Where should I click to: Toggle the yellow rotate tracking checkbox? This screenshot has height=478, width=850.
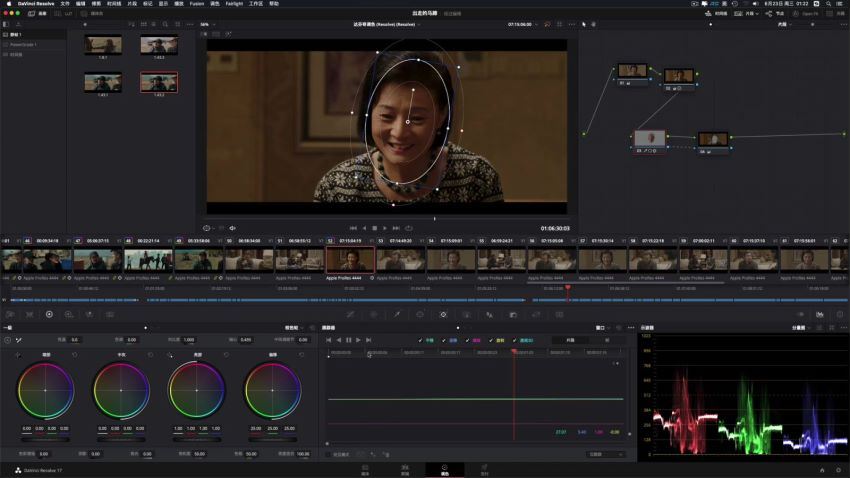point(491,340)
